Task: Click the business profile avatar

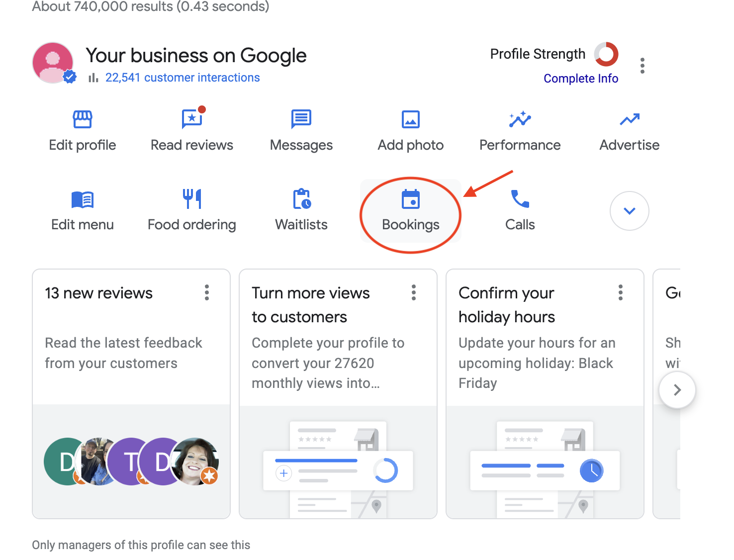Action: tap(53, 63)
